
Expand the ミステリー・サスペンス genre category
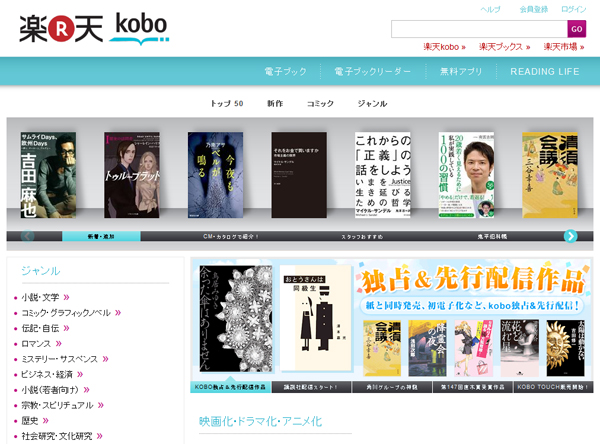(x=66, y=359)
